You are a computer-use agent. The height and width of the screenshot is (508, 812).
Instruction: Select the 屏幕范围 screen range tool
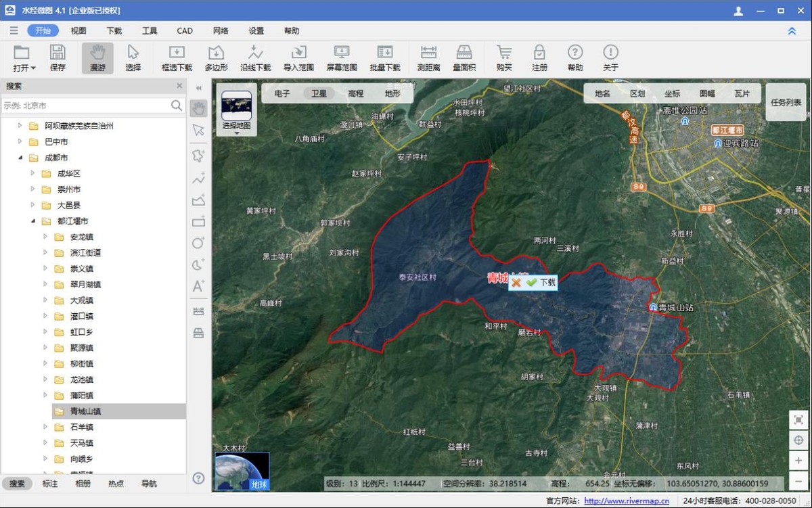click(342, 58)
